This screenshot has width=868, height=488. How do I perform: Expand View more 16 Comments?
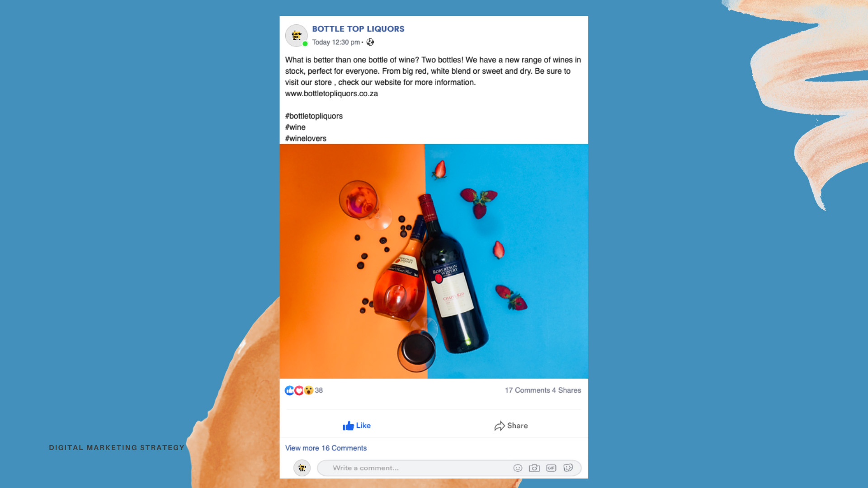pyautogui.click(x=326, y=448)
